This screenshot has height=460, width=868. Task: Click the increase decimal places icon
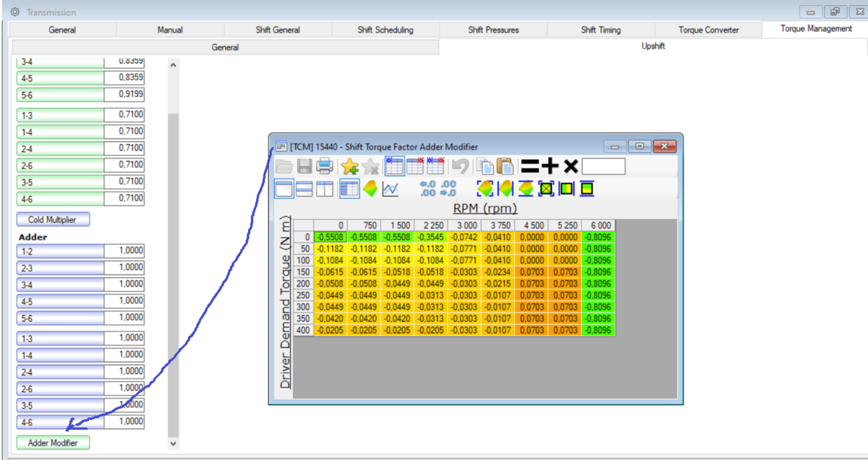(427, 189)
